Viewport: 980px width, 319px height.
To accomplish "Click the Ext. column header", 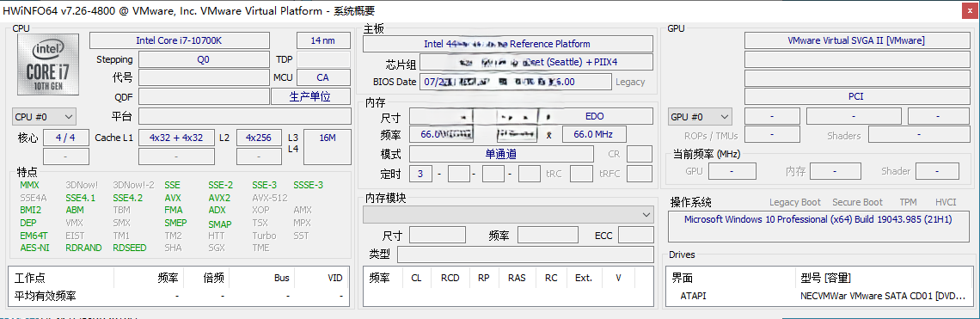I will 584,278.
